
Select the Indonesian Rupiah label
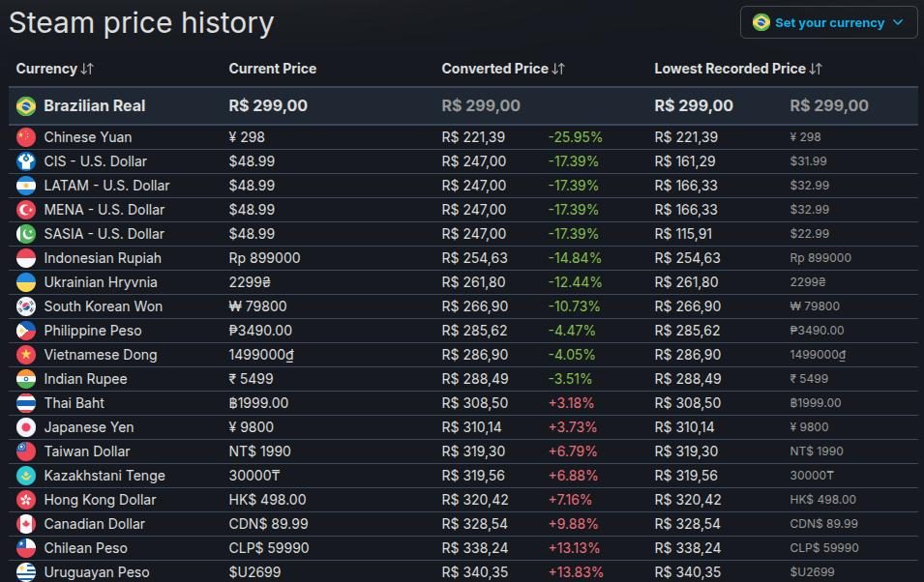103,258
